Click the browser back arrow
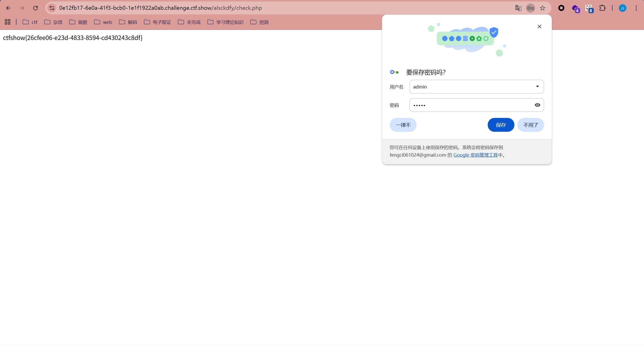 8,8
